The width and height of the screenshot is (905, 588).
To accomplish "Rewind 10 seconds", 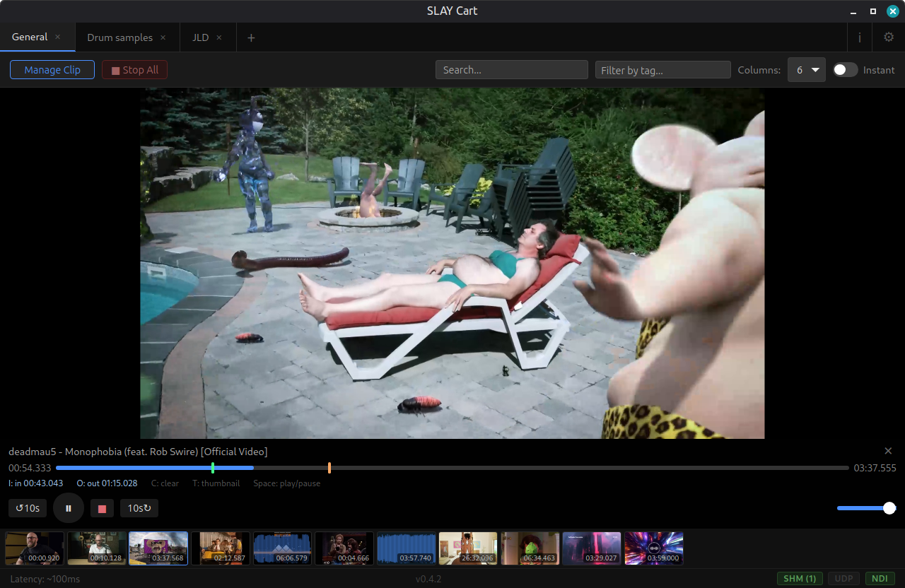I will [x=28, y=508].
